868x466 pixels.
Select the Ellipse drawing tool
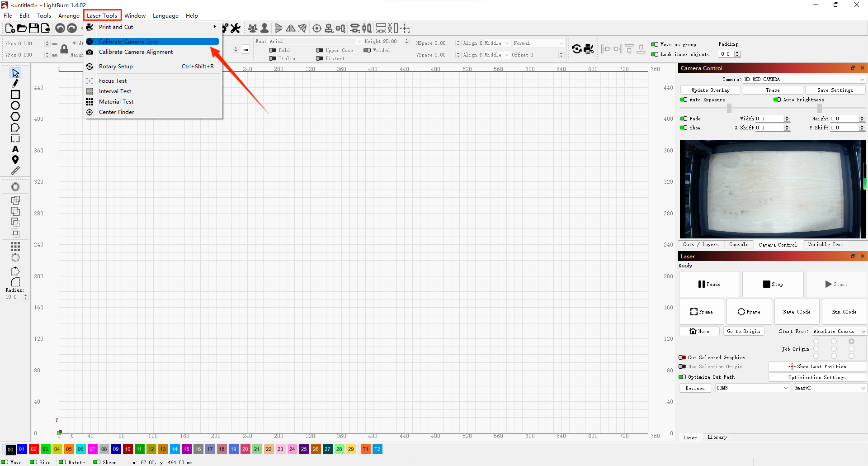tap(15, 105)
